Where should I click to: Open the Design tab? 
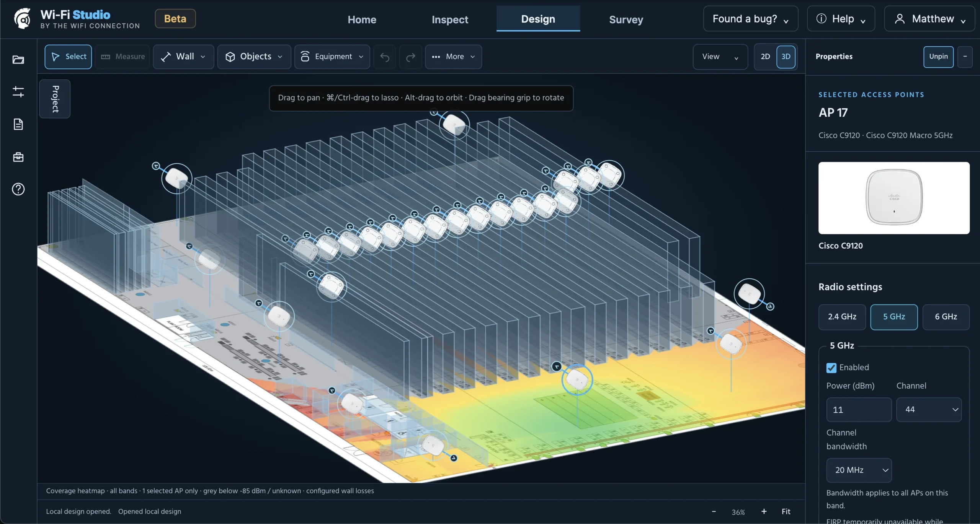(538, 19)
